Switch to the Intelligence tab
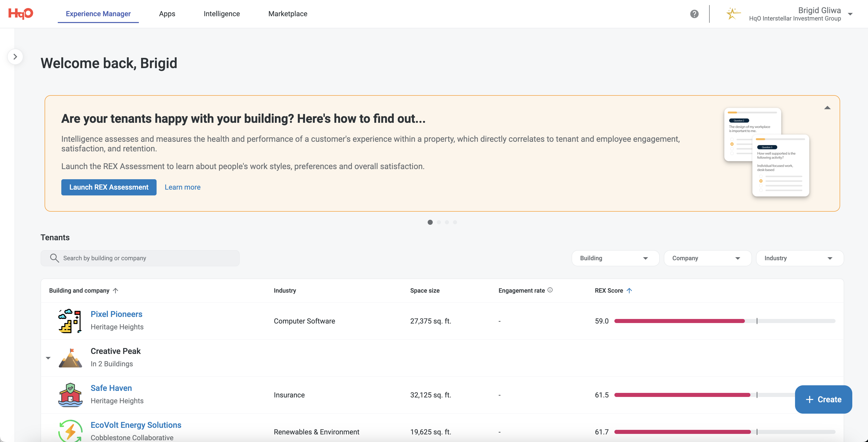Image resolution: width=868 pixels, height=442 pixels. click(x=221, y=14)
